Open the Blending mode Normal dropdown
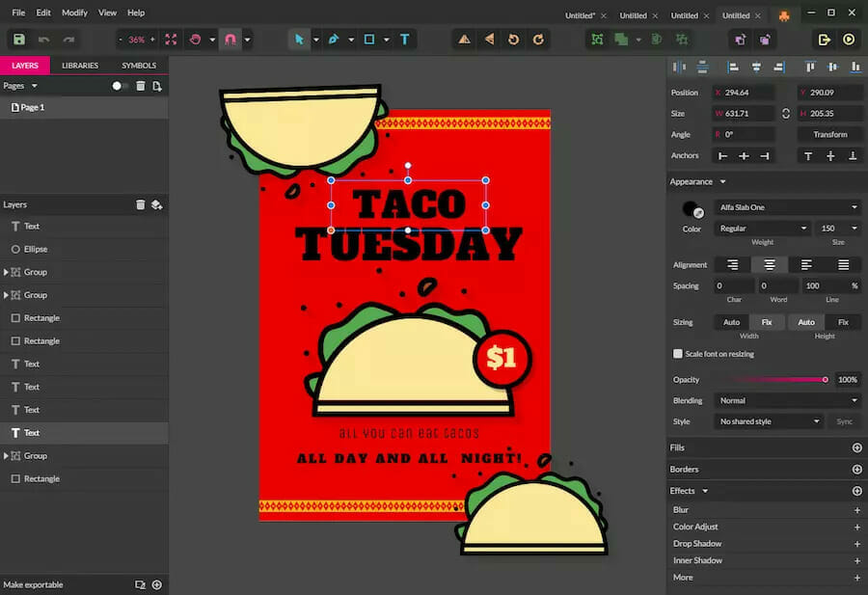 pos(788,401)
